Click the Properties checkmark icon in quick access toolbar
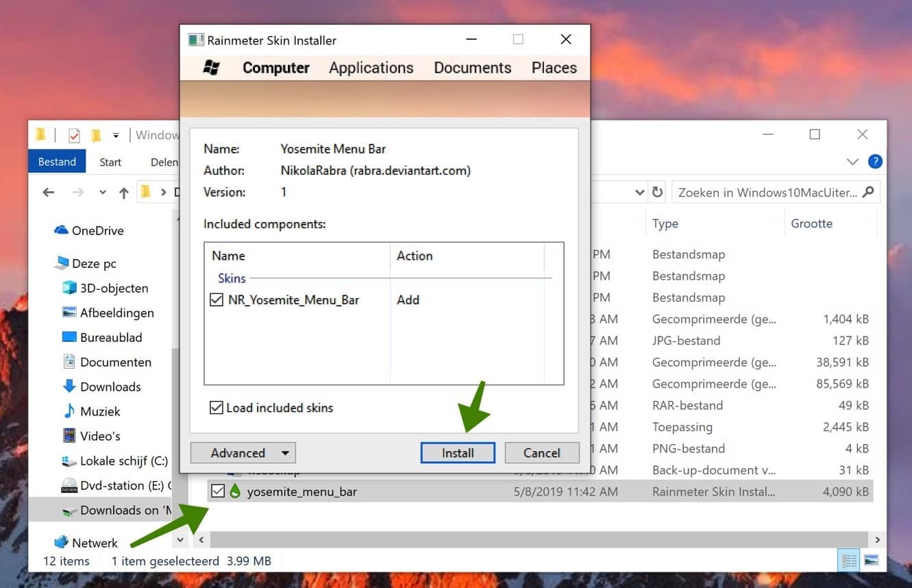Viewport: 912px width, 588px height. (x=74, y=134)
